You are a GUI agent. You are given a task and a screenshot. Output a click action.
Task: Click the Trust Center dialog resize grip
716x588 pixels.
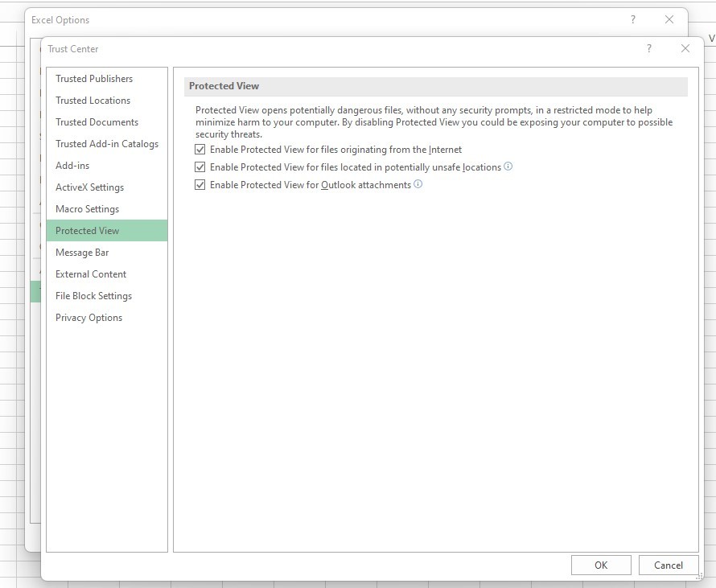coord(699,577)
